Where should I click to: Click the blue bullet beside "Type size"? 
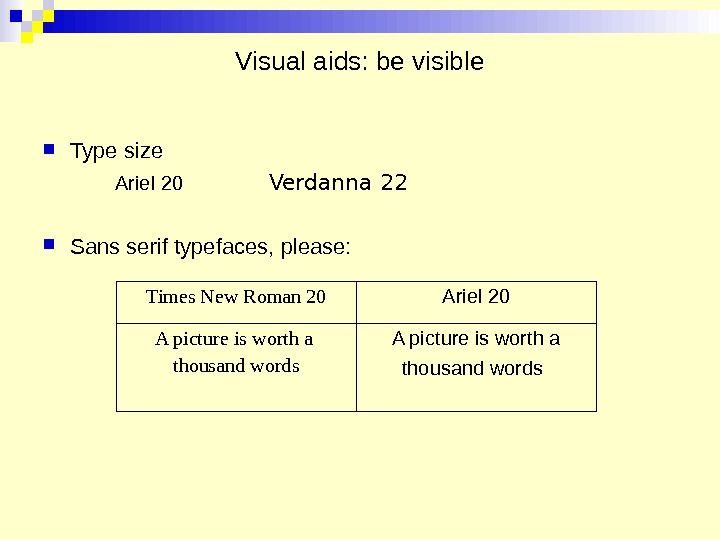coord(49,150)
